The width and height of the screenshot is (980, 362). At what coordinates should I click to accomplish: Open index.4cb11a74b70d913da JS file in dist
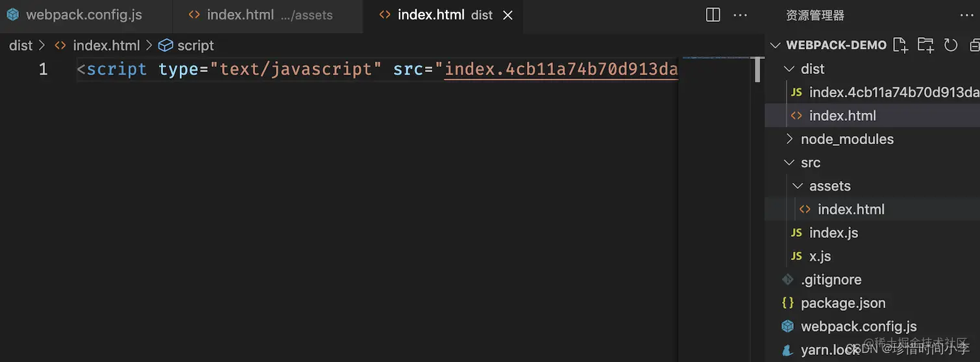[872, 92]
